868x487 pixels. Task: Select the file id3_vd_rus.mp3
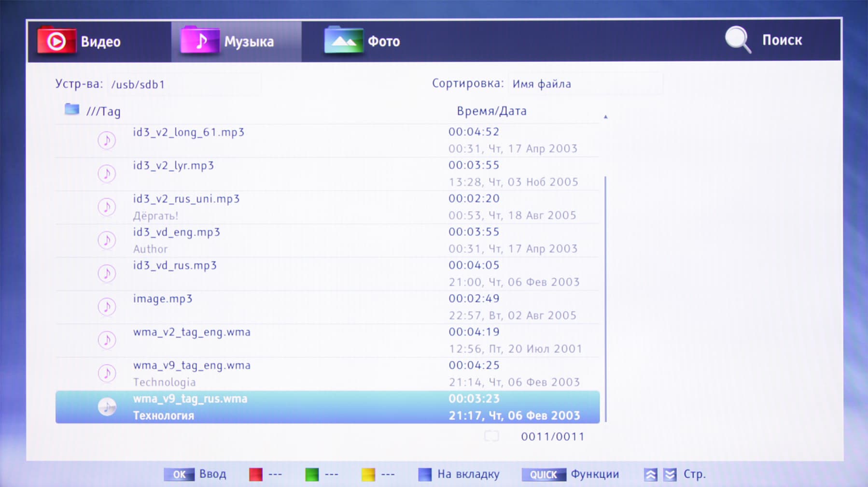pos(327,273)
